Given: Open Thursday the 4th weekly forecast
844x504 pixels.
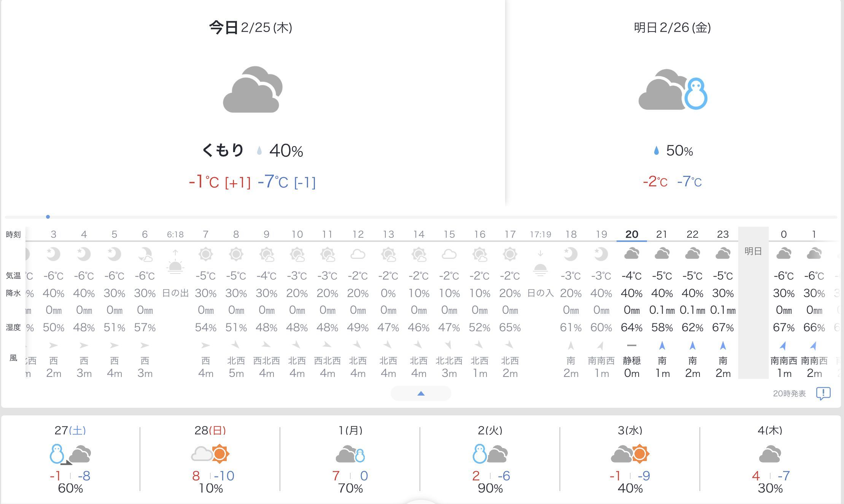Looking at the screenshot, I should click(770, 459).
